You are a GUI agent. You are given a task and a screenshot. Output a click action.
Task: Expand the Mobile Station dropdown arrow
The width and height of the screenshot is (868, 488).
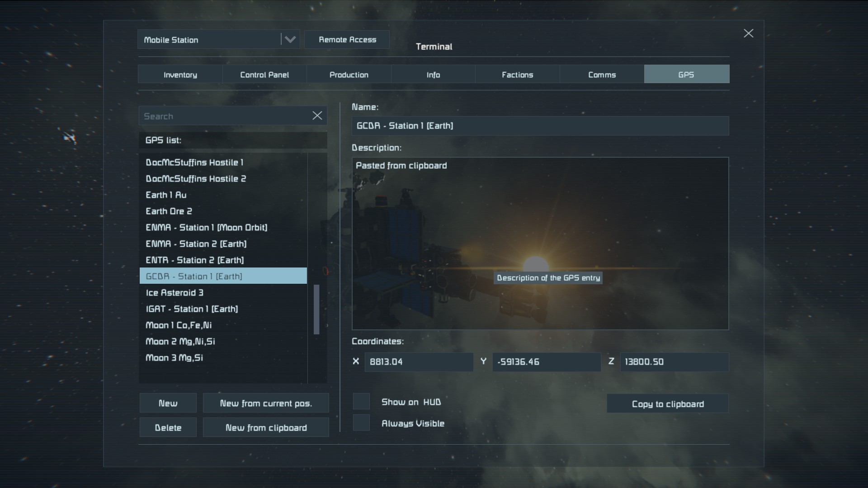[290, 40]
